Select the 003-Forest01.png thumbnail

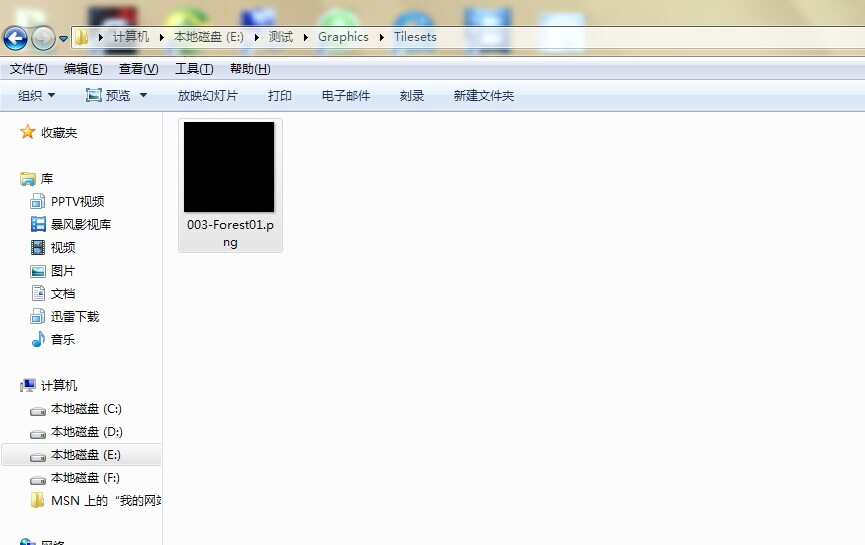coord(229,167)
